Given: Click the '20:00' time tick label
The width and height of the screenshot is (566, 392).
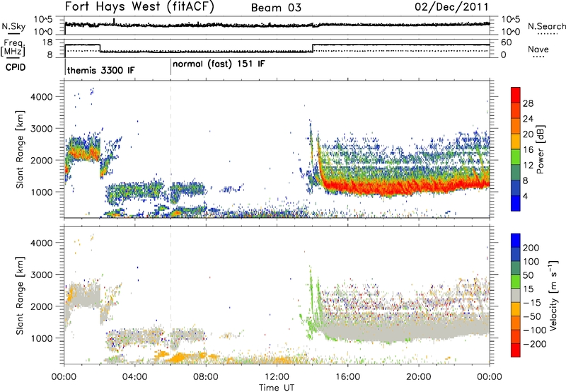Looking at the screenshot, I should coord(418,377).
